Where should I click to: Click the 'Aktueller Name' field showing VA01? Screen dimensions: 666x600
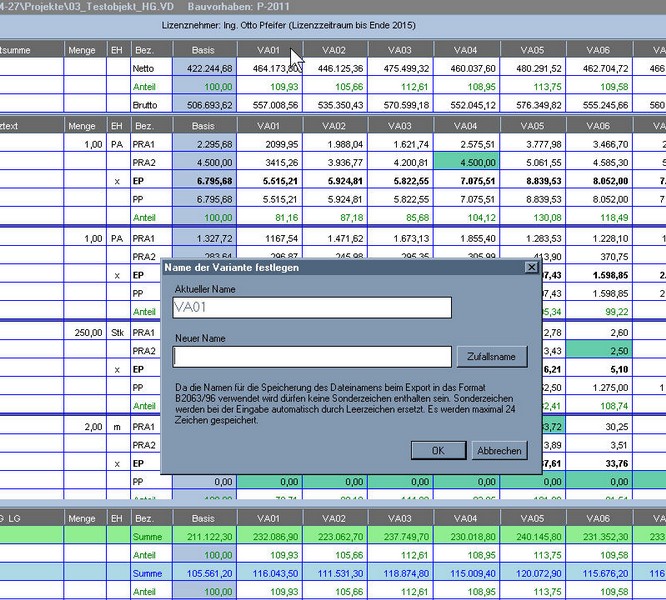click(312, 308)
